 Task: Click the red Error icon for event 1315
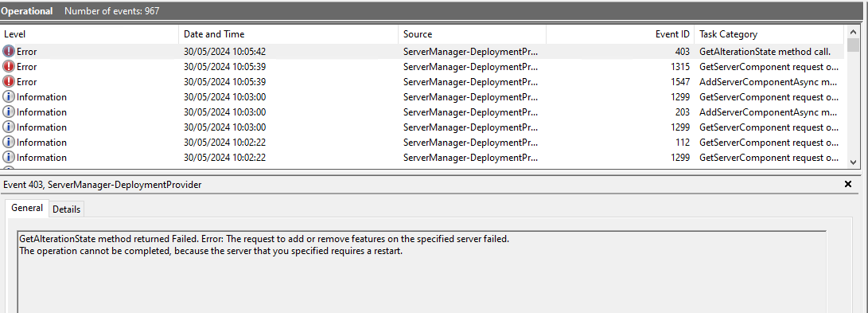coord(9,66)
